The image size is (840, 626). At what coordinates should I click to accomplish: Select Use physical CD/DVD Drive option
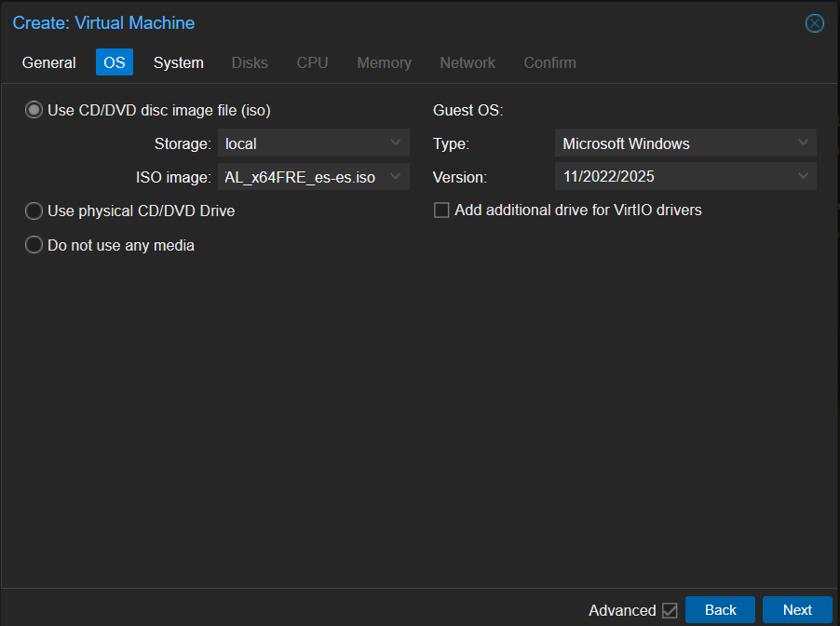34,211
